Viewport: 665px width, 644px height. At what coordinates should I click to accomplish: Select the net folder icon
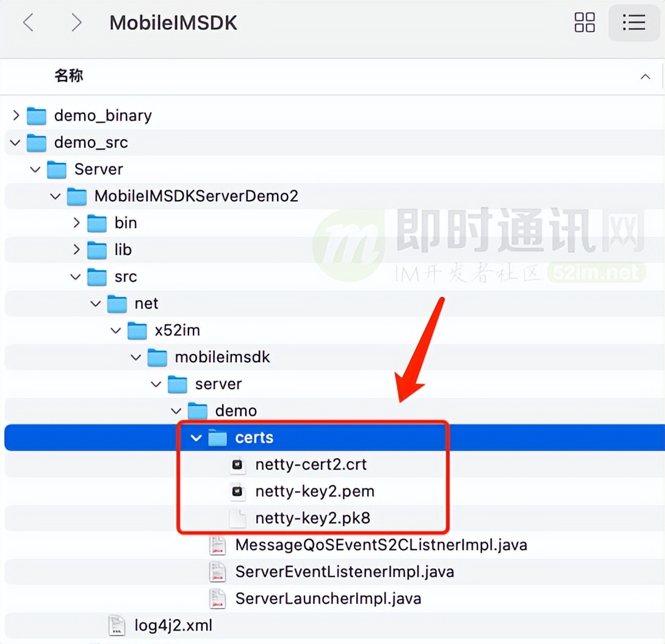coord(117,304)
